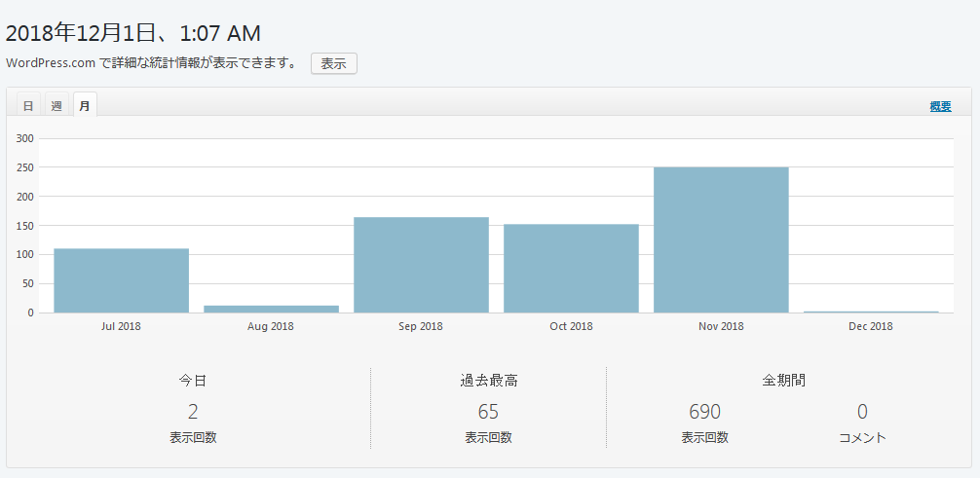Click today's view count of 2
Viewport: 980px width, 478px height.
[193, 412]
